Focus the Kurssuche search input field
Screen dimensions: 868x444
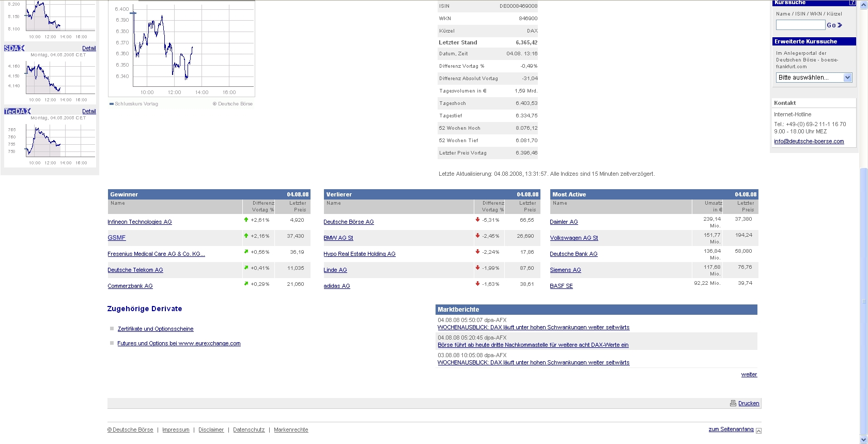800,25
